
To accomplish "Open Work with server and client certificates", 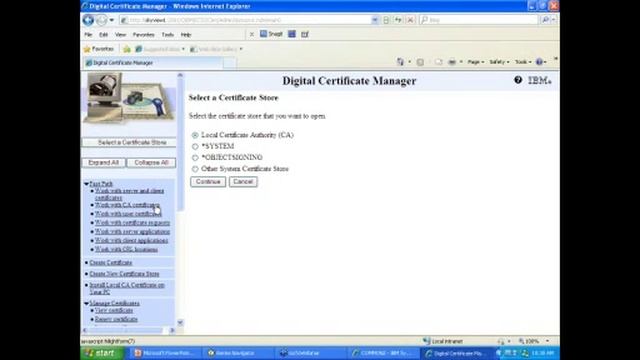I will [129, 194].
